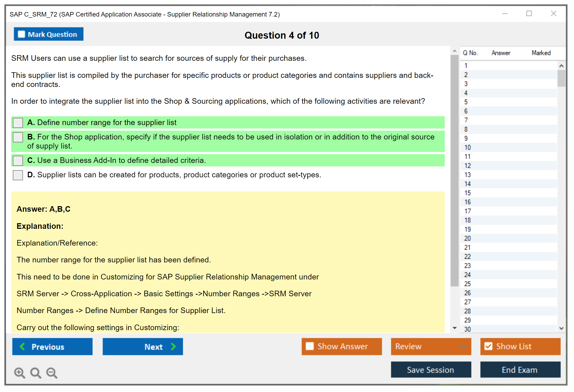Click the question pane's scroll-down arrow
The width and height of the screenshot is (574, 392).
455,328
